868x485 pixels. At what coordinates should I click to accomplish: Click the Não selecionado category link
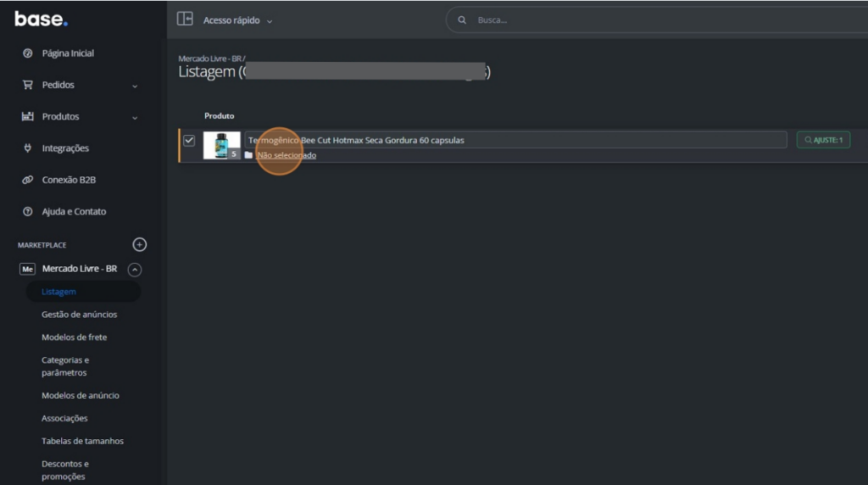286,155
